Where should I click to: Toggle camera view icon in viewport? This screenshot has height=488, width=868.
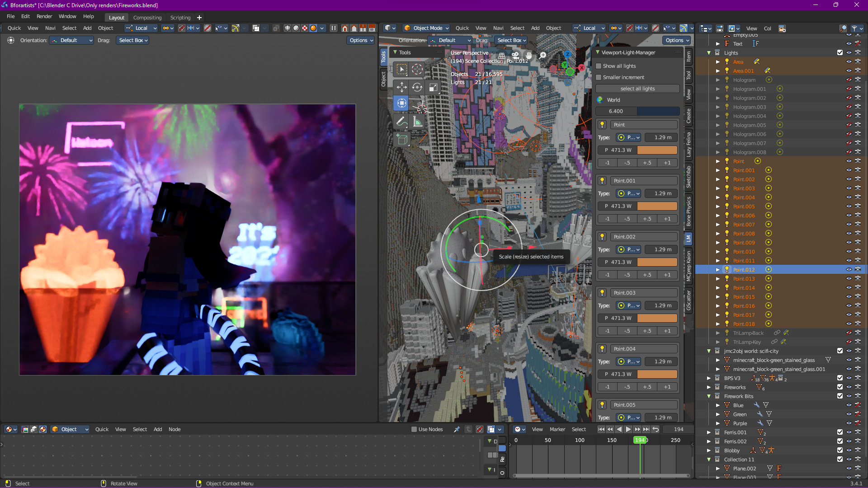click(515, 55)
